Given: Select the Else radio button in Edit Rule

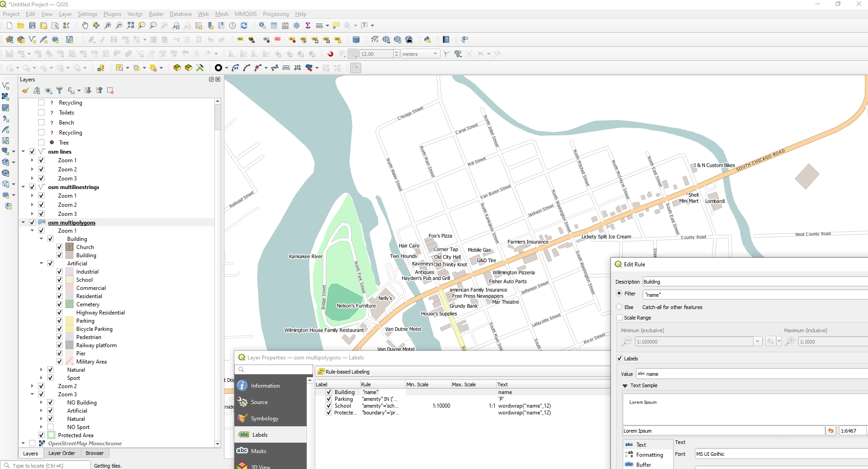Looking at the screenshot, I should [619, 307].
